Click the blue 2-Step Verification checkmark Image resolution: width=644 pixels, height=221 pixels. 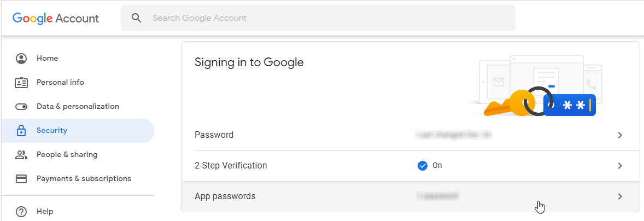click(x=422, y=166)
